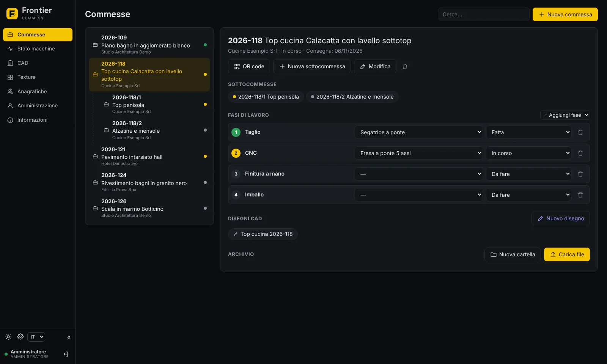Change Taglio machine Segatrice a ponte
This screenshot has height=364, width=607.
coord(419,132)
